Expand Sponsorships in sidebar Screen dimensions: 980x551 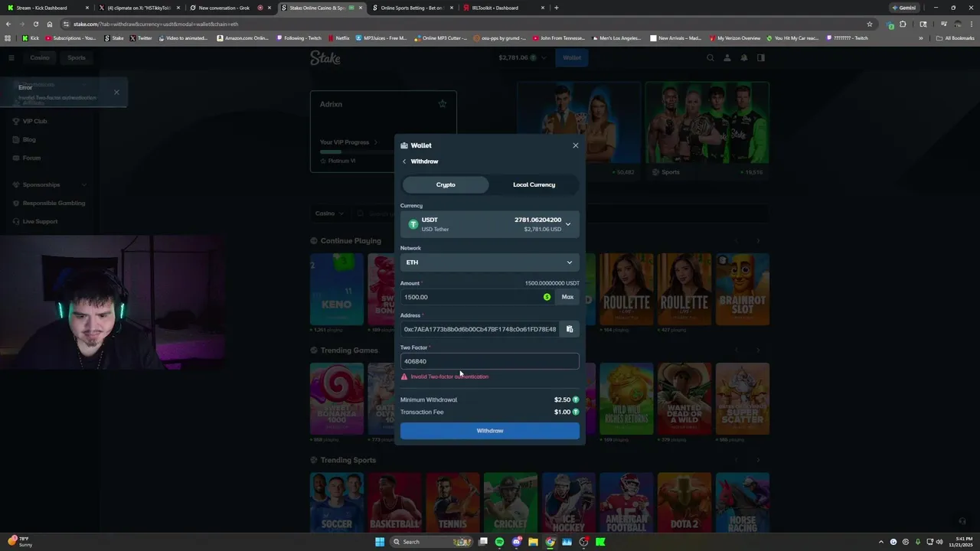[x=49, y=184]
